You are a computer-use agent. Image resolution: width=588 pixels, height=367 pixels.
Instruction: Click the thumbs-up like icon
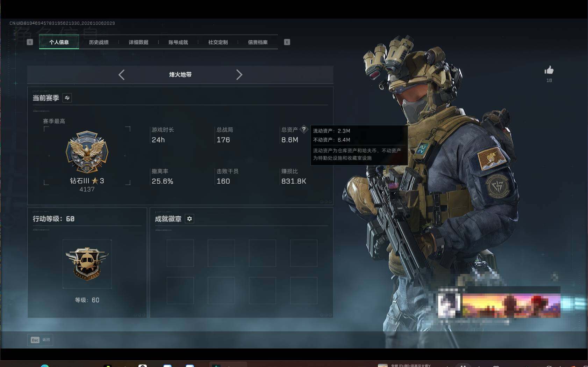(x=549, y=70)
